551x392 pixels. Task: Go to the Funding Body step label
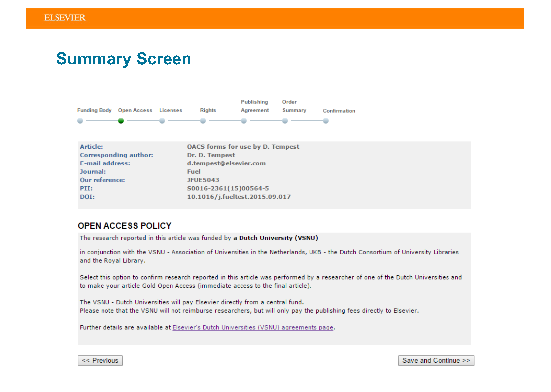click(94, 110)
